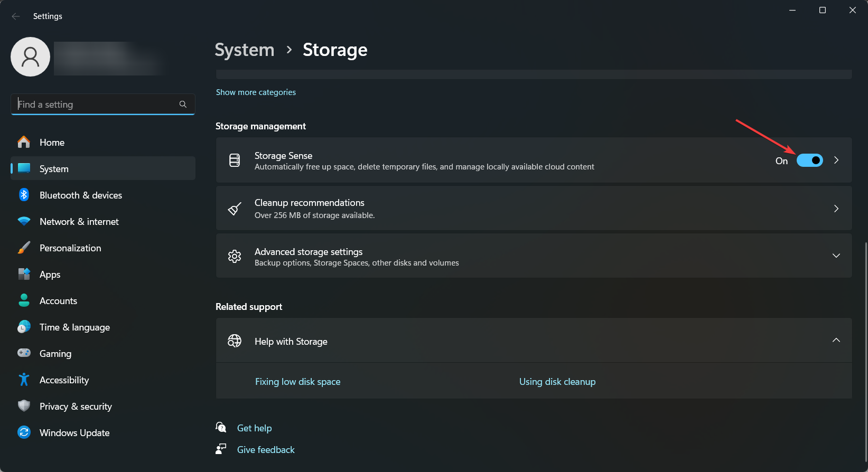Expand Advanced storage settings chevron
The width and height of the screenshot is (868, 472).
tap(836, 256)
